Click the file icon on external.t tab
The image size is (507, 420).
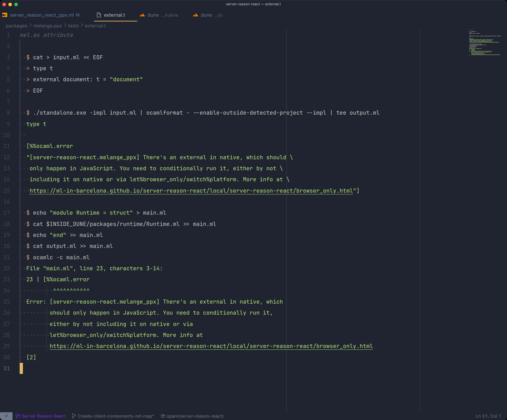(x=99, y=15)
